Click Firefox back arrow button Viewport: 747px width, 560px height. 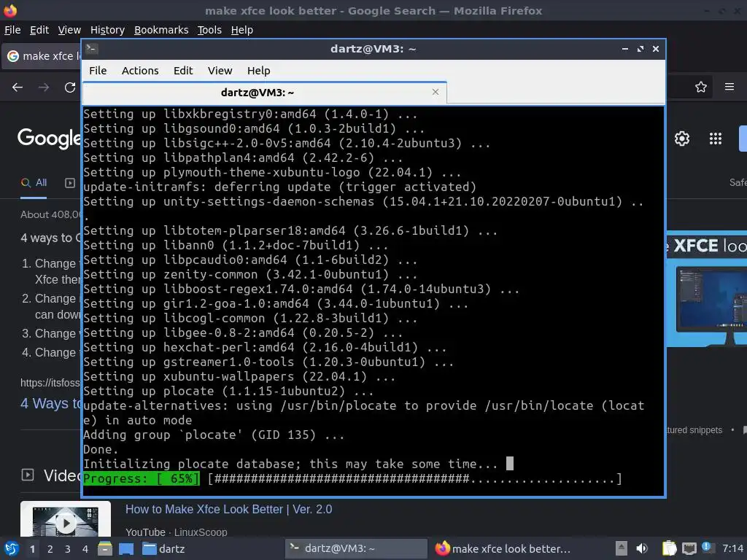tap(18, 87)
